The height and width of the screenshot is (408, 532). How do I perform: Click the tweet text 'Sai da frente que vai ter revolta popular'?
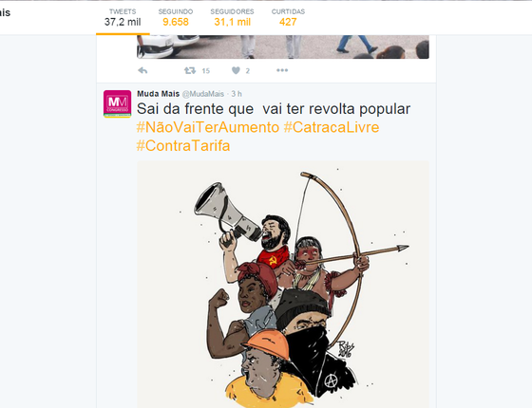tap(274, 109)
